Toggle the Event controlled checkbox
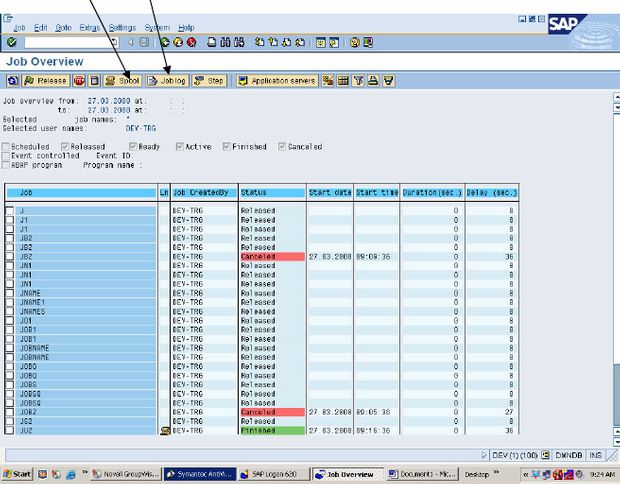 [6, 156]
